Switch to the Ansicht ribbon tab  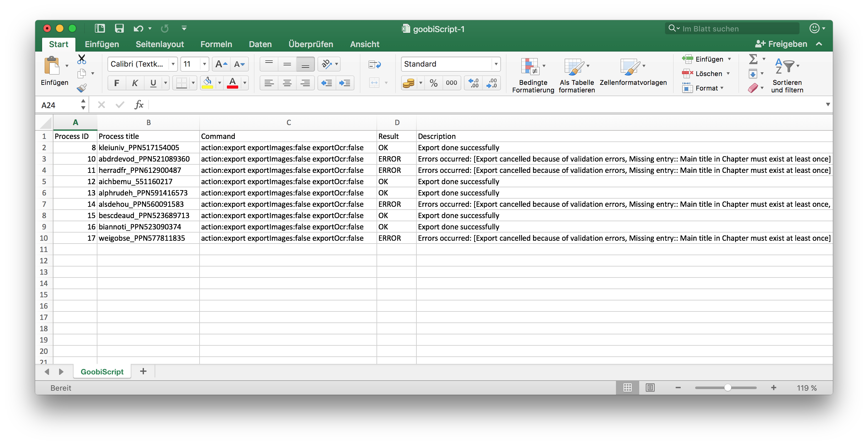pos(365,44)
